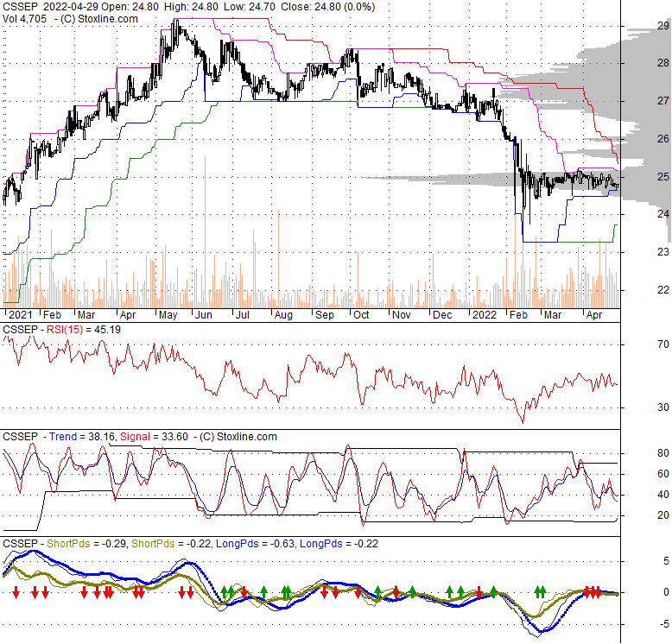Click the 0 level label of the bottom oscillator
The height and width of the screenshot is (644, 672).
point(666,592)
